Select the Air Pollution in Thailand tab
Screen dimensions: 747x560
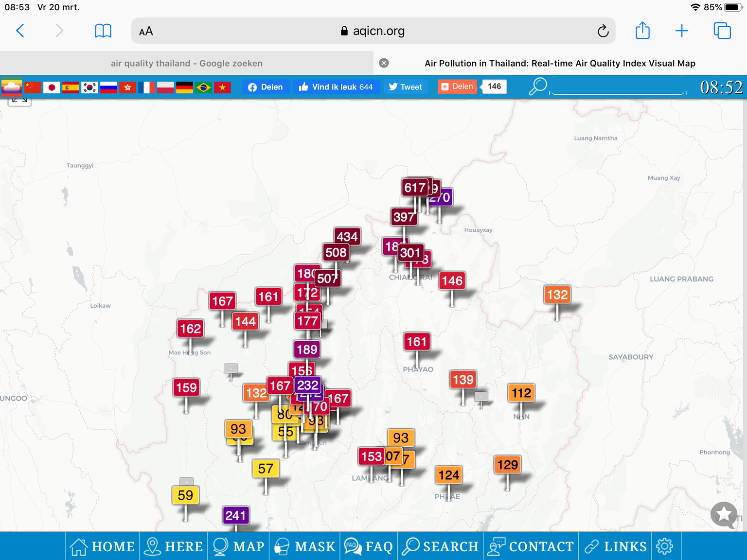[x=560, y=63]
